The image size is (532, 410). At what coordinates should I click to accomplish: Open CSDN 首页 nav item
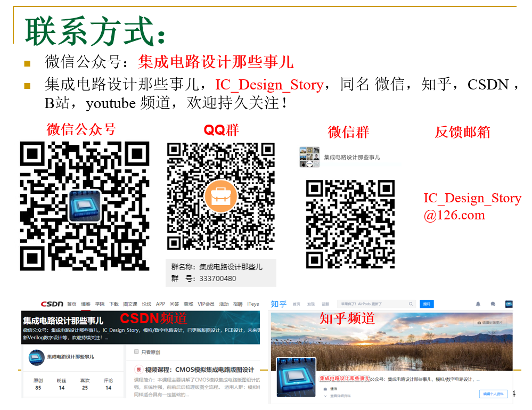(71, 304)
